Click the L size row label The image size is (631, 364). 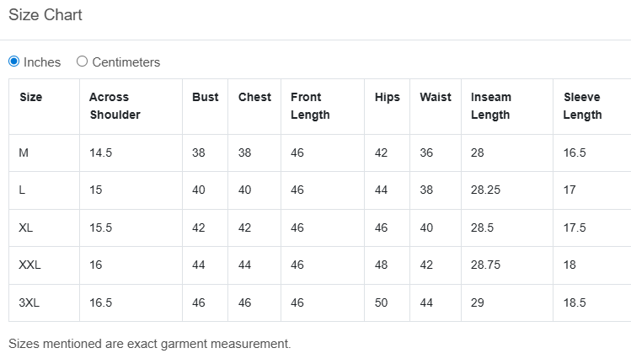[22, 190]
